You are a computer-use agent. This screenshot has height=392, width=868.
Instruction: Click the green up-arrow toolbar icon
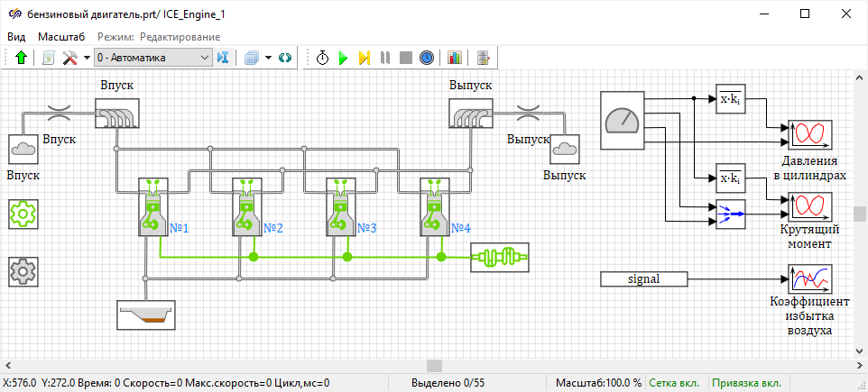point(22,58)
